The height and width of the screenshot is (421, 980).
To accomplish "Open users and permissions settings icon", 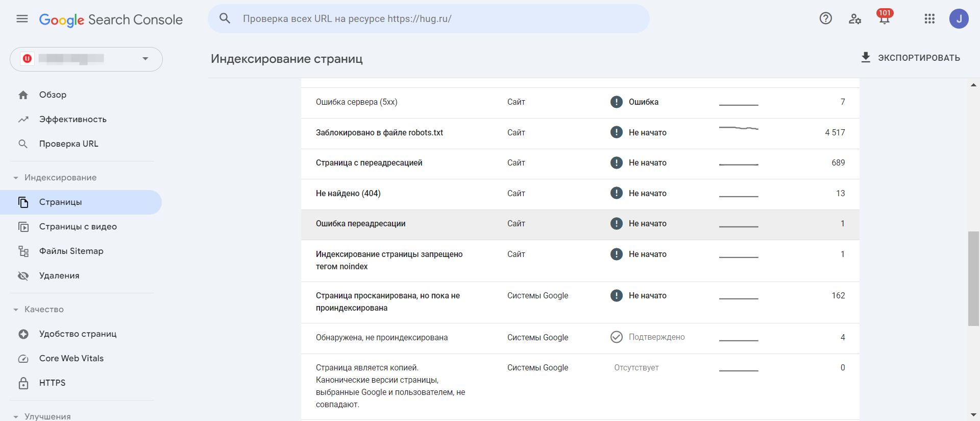I will pyautogui.click(x=855, y=19).
